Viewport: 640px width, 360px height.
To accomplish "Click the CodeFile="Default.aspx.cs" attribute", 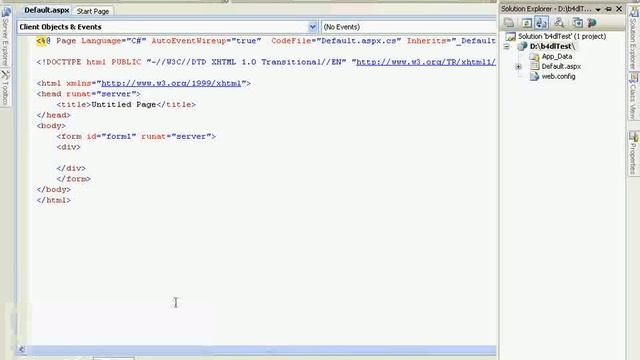I will click(x=336, y=41).
